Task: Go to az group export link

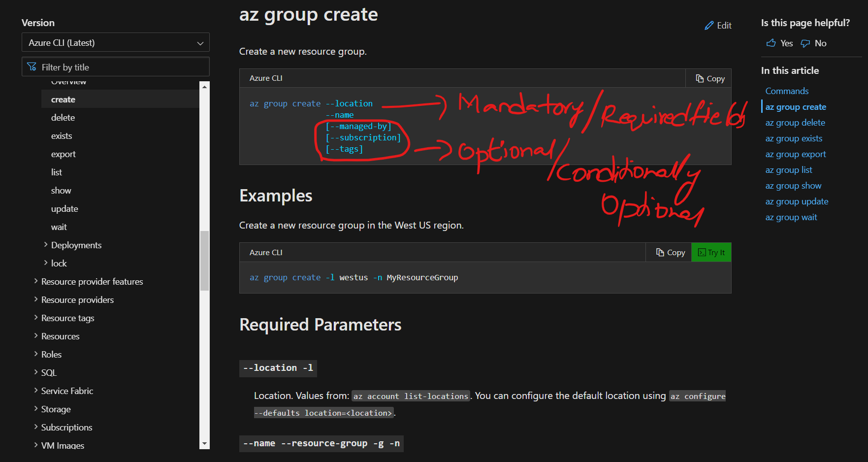Action: click(x=796, y=154)
